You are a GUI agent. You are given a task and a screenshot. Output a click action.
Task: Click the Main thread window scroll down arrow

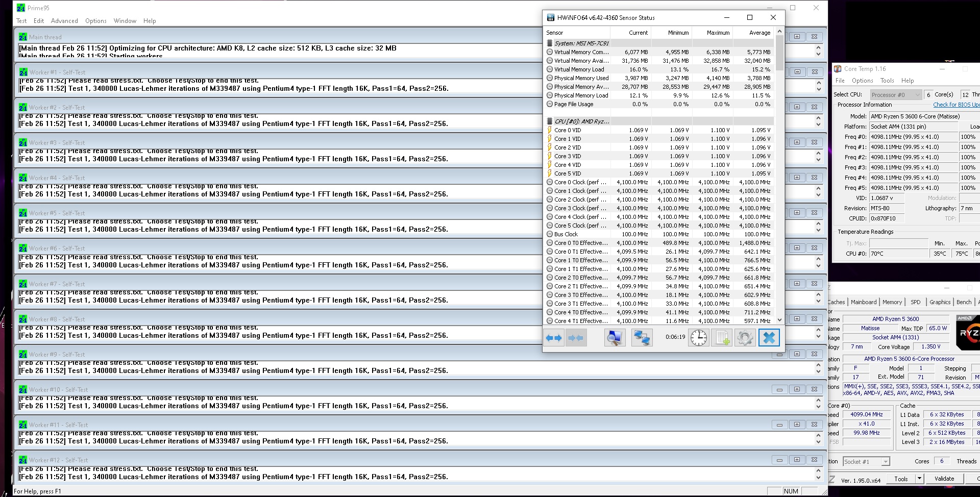coord(818,54)
